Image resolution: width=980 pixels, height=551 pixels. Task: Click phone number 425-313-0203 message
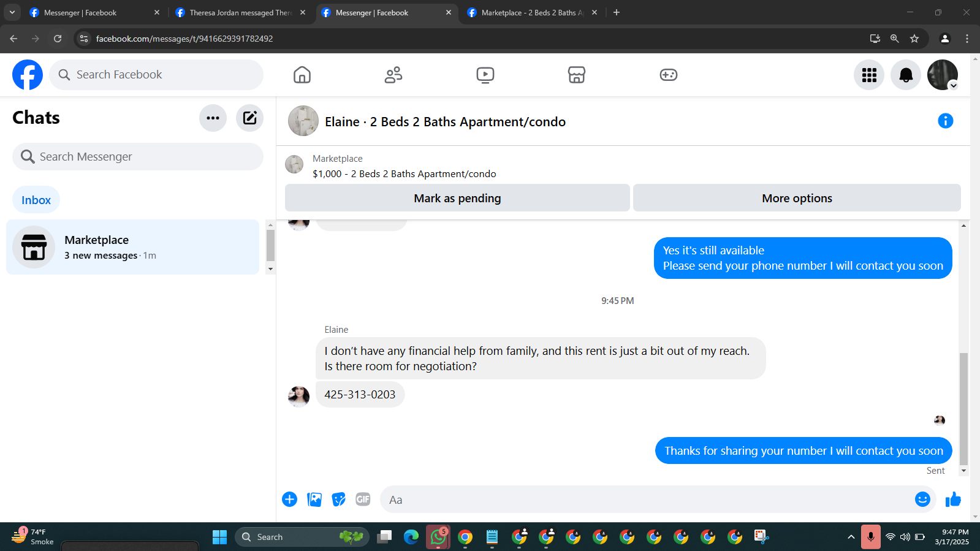click(x=360, y=395)
